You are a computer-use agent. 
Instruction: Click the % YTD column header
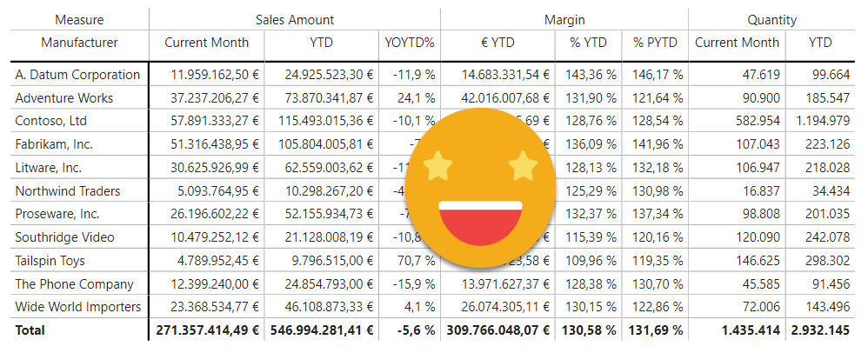[587, 42]
